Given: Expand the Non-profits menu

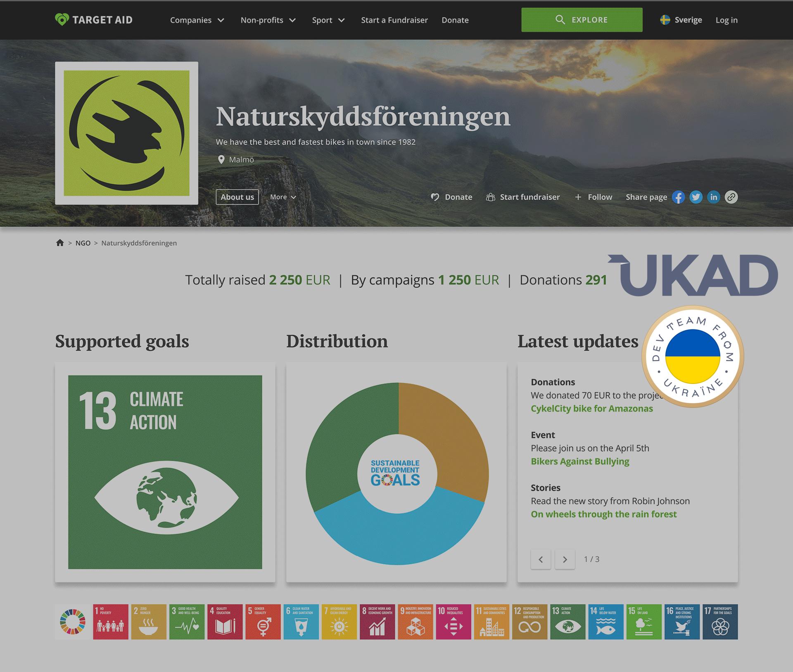Looking at the screenshot, I should click(268, 20).
